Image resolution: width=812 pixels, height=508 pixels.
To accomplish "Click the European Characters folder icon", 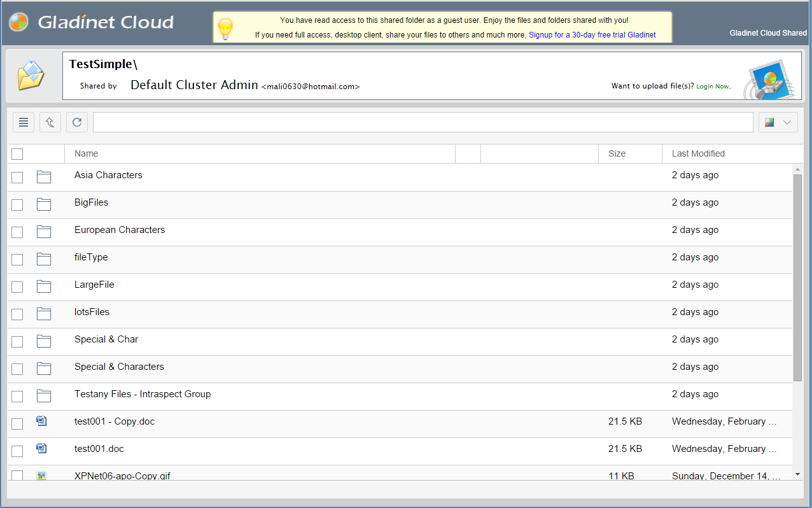I will 43,232.
